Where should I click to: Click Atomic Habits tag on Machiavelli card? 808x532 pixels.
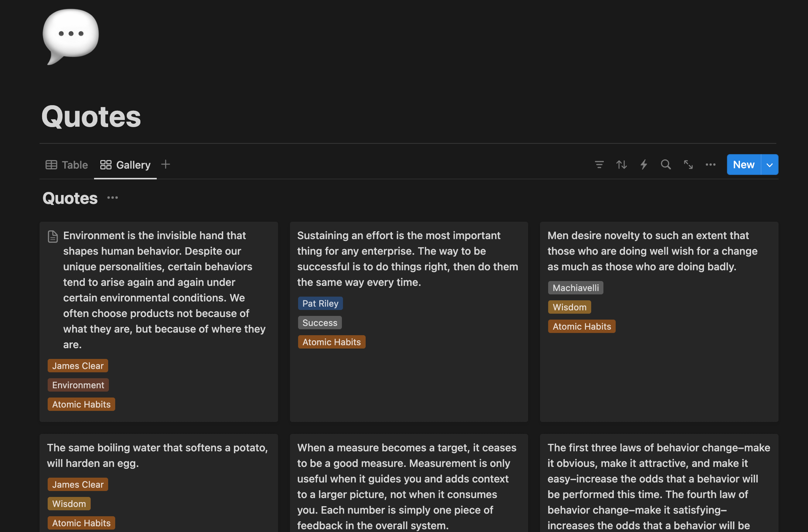582,326
